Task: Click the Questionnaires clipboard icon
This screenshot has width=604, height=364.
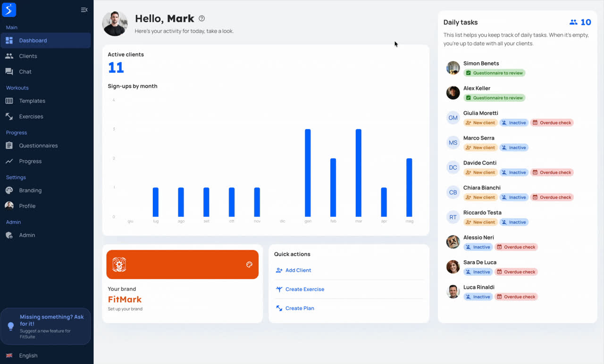Action: 9,146
